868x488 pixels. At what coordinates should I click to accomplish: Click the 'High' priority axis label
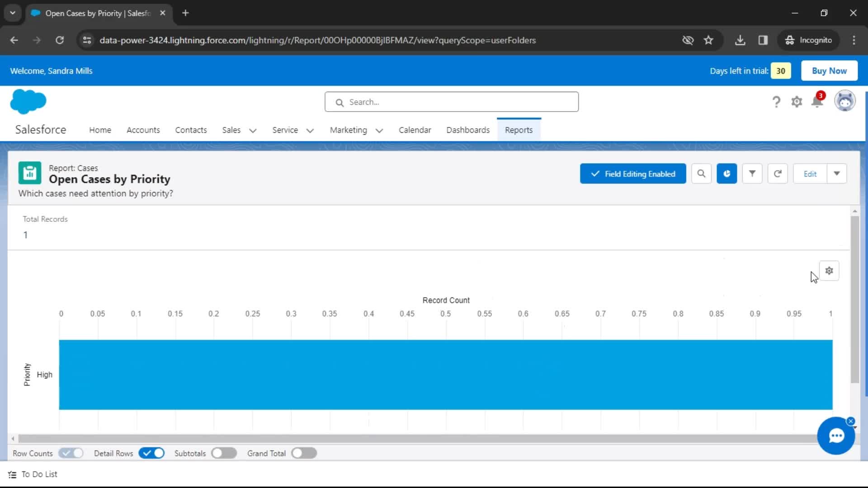point(44,375)
